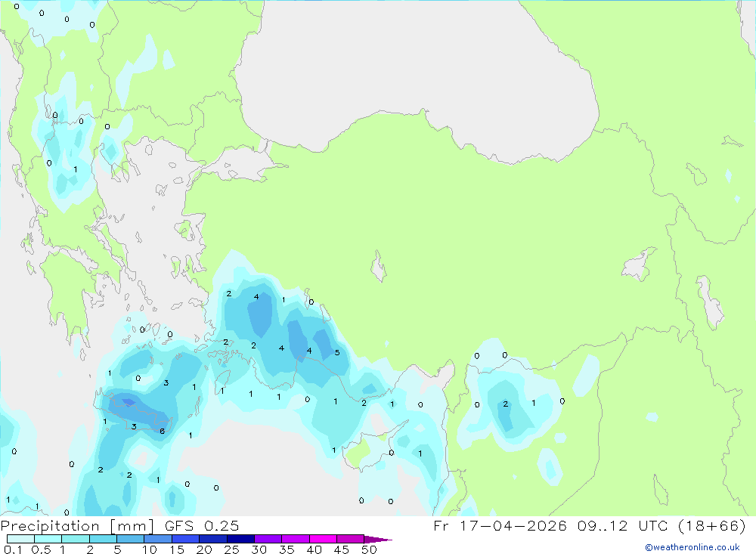Select the 25–30 mm navy legend swatch

(x=240, y=539)
